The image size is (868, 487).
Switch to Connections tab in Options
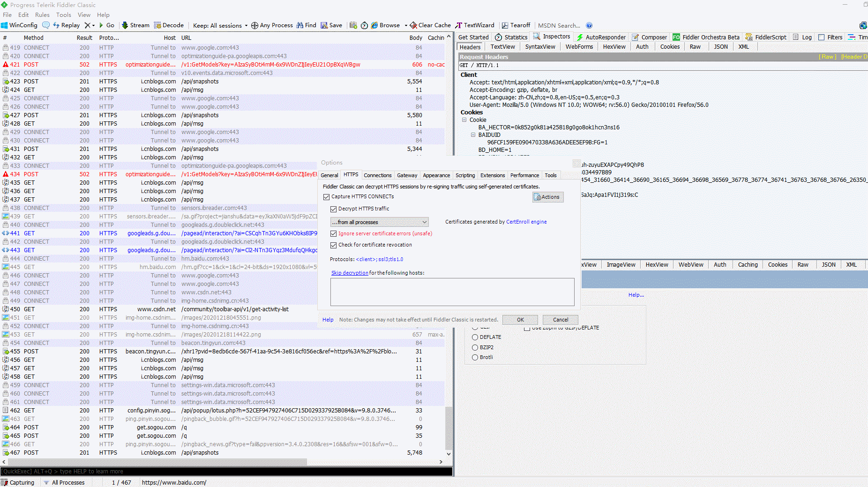point(377,175)
